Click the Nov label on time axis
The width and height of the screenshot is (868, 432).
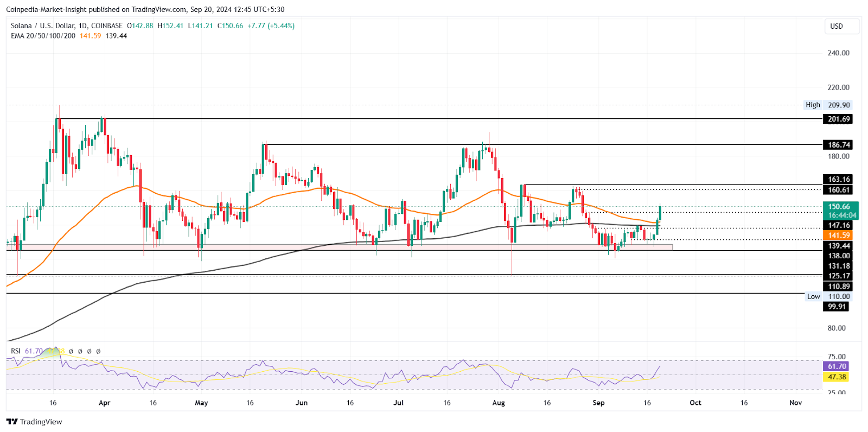(x=795, y=403)
